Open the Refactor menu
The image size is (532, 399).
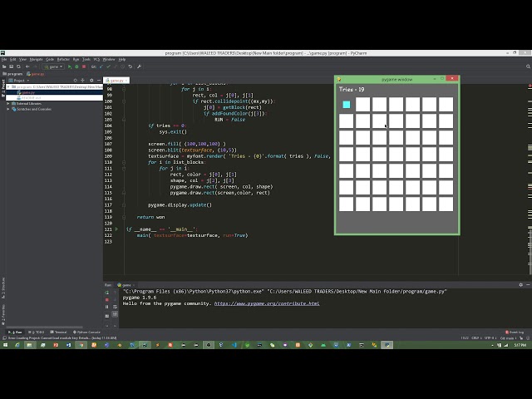(x=63, y=59)
